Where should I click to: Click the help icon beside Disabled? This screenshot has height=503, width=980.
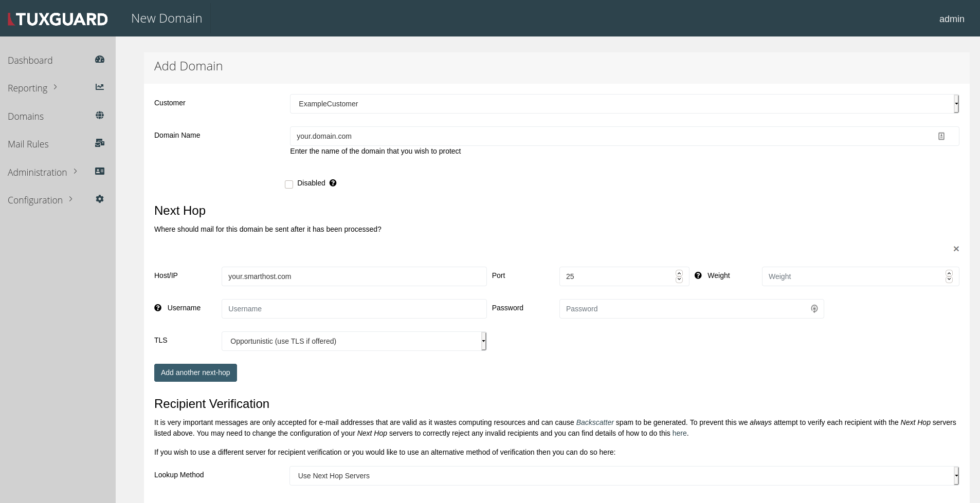333,183
